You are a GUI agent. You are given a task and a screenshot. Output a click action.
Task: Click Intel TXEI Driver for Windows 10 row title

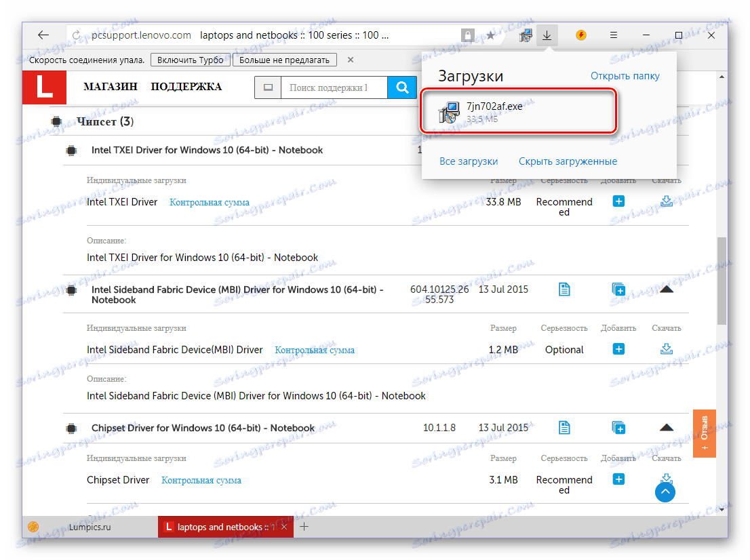tap(207, 150)
